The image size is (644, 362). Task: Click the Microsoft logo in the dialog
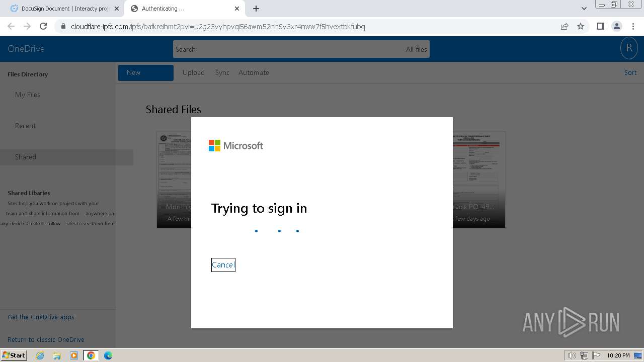pos(236,146)
